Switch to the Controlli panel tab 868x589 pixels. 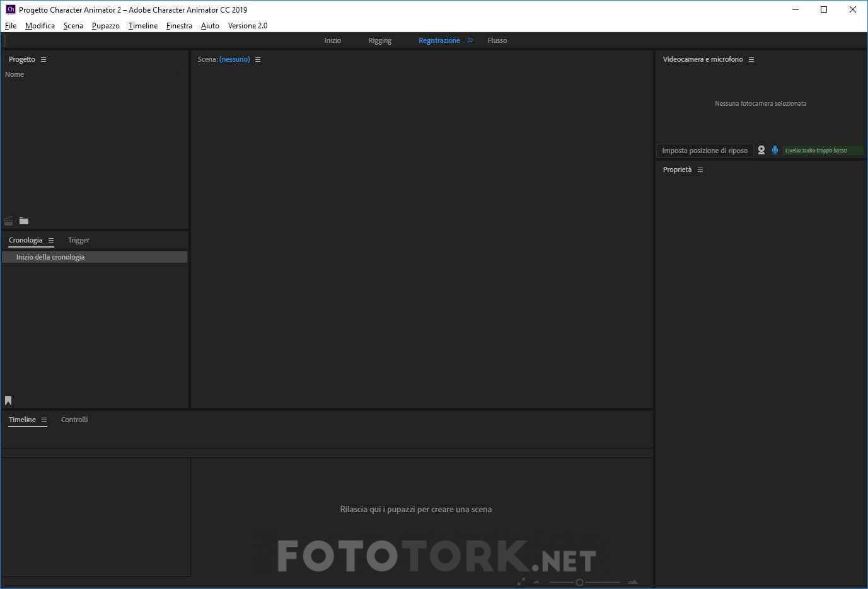[74, 420]
